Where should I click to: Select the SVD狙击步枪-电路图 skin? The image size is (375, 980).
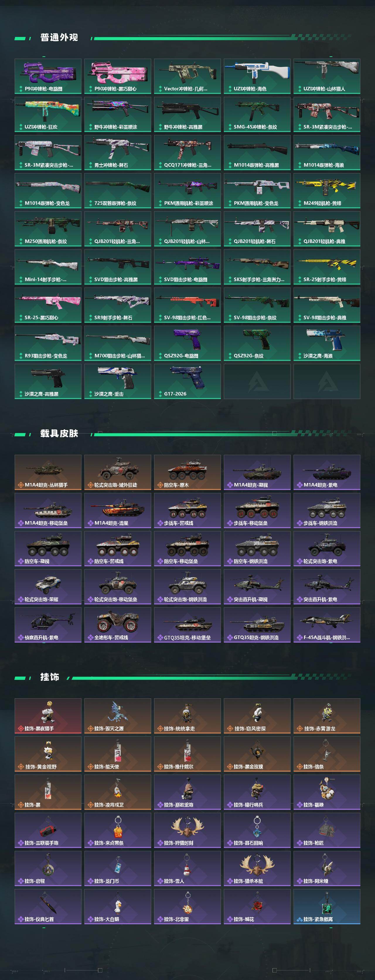coord(187,267)
